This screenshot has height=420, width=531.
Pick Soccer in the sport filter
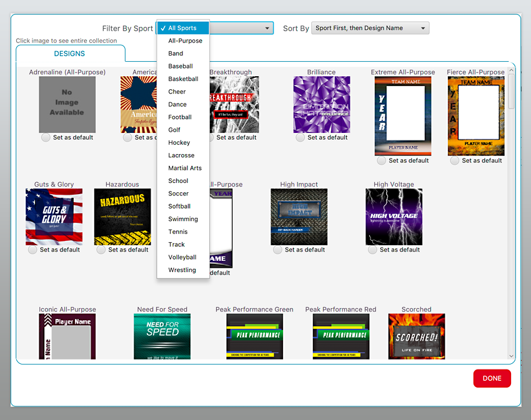(183, 193)
